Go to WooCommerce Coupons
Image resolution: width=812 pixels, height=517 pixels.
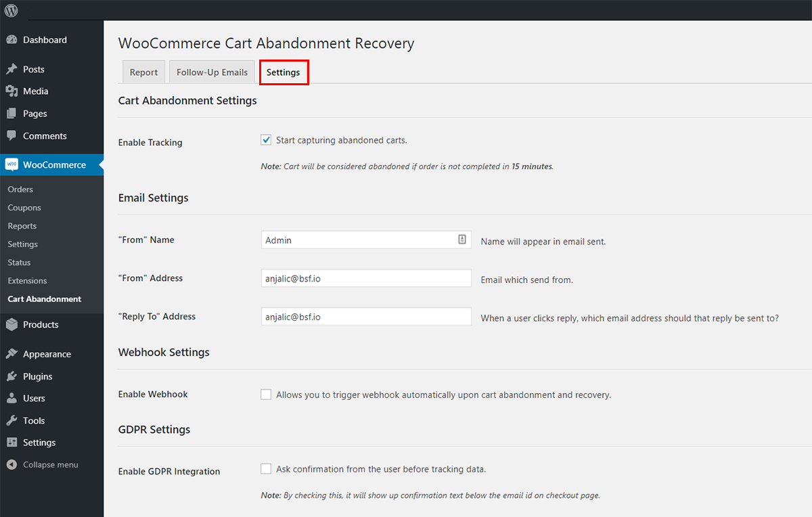(x=24, y=208)
